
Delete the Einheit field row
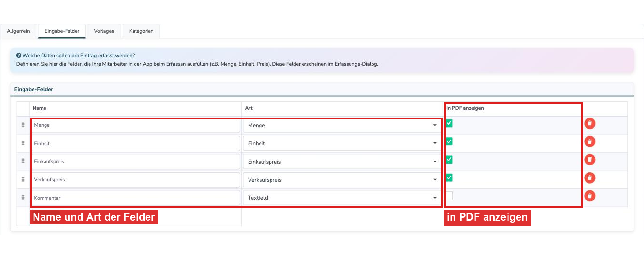590,141
